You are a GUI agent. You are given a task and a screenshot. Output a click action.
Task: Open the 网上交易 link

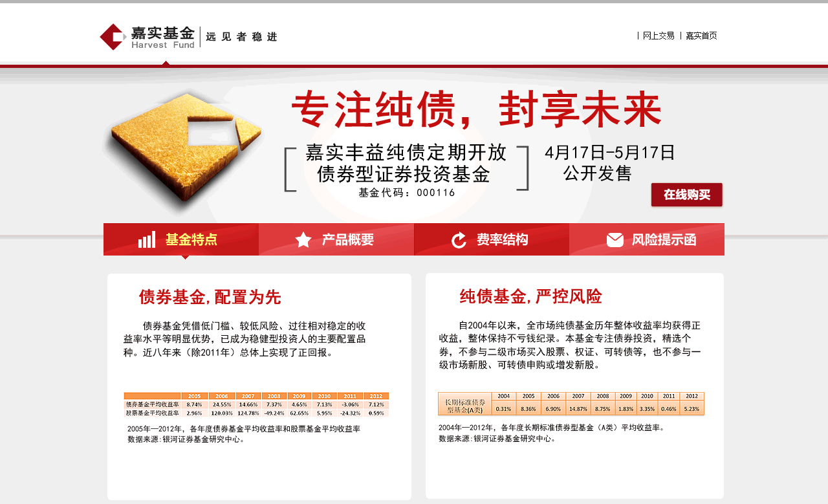pyautogui.click(x=659, y=36)
